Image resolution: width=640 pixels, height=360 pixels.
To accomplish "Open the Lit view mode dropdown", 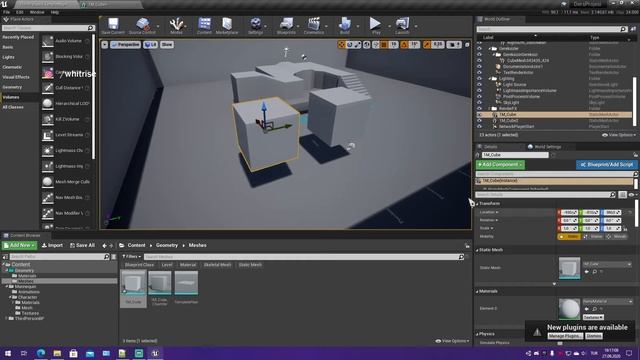I will 150,44.
